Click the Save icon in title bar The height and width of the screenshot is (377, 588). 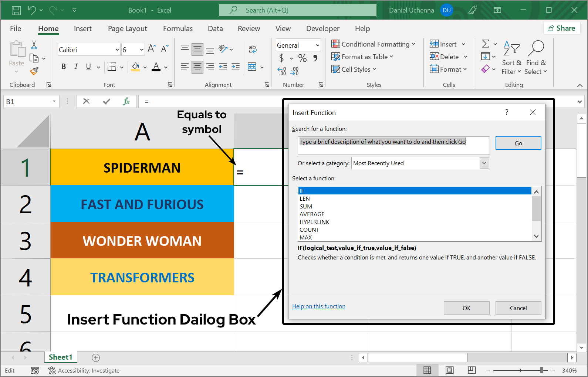coord(16,10)
